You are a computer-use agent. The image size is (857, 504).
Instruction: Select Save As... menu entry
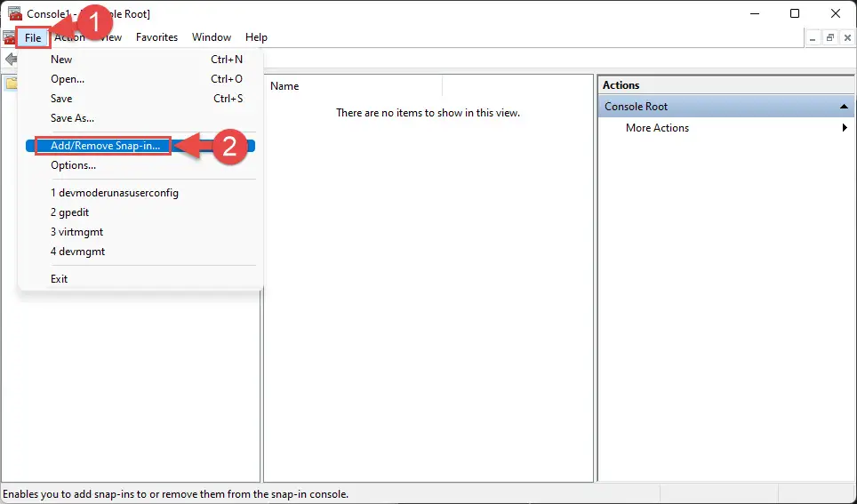click(x=140, y=118)
